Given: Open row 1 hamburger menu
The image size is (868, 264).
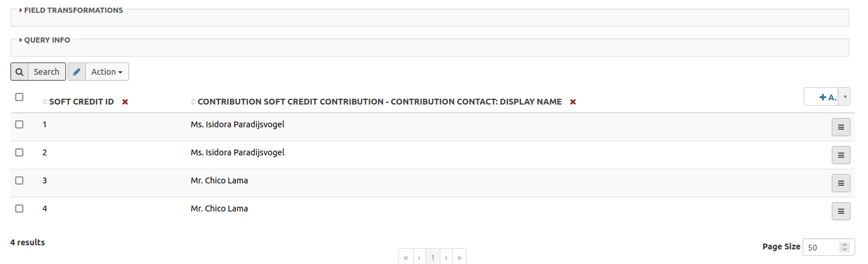Looking at the screenshot, I should [841, 127].
